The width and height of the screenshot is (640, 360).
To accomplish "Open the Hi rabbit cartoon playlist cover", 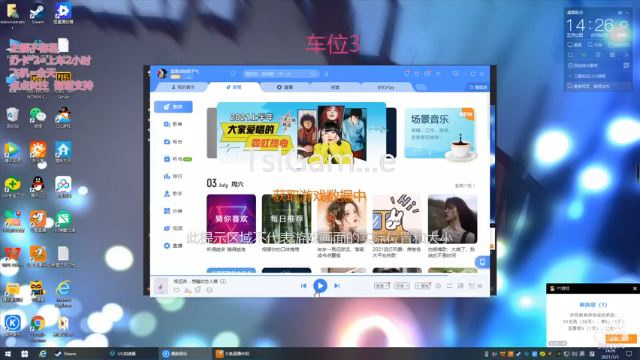I will coord(397,219).
